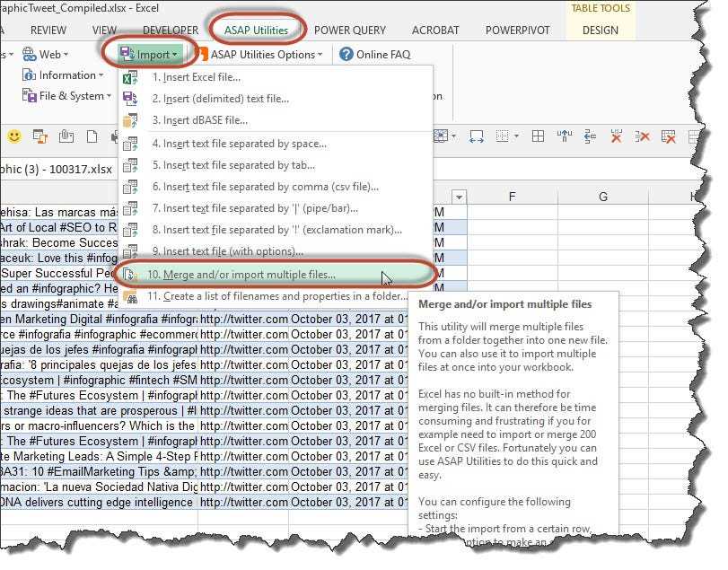Select Insert text file separated by exclamation mark
The width and height of the screenshot is (728, 570).
[276, 230]
